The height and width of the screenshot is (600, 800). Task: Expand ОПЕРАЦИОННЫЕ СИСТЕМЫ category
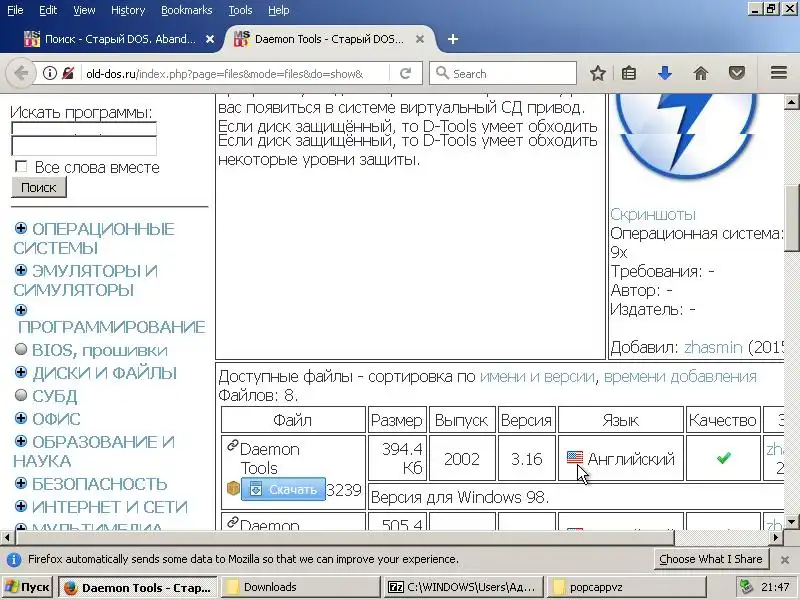click(21, 228)
